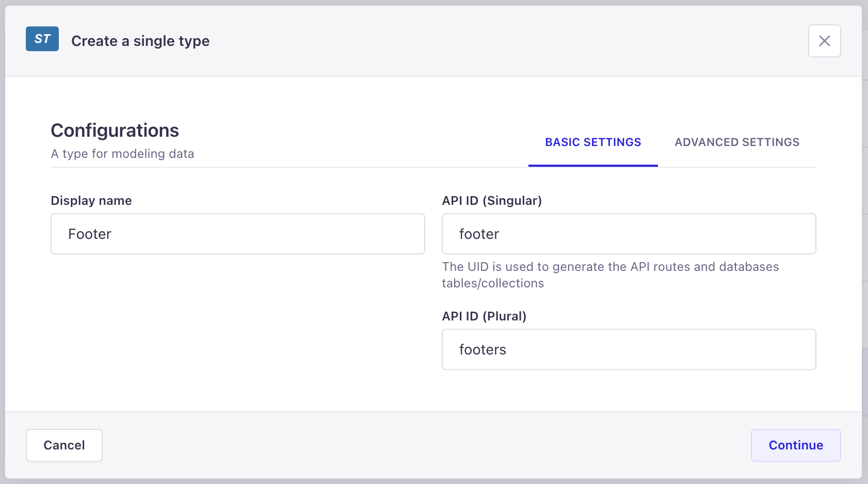Image resolution: width=868 pixels, height=484 pixels.
Task: Focus the Display name input field
Action: (237, 234)
